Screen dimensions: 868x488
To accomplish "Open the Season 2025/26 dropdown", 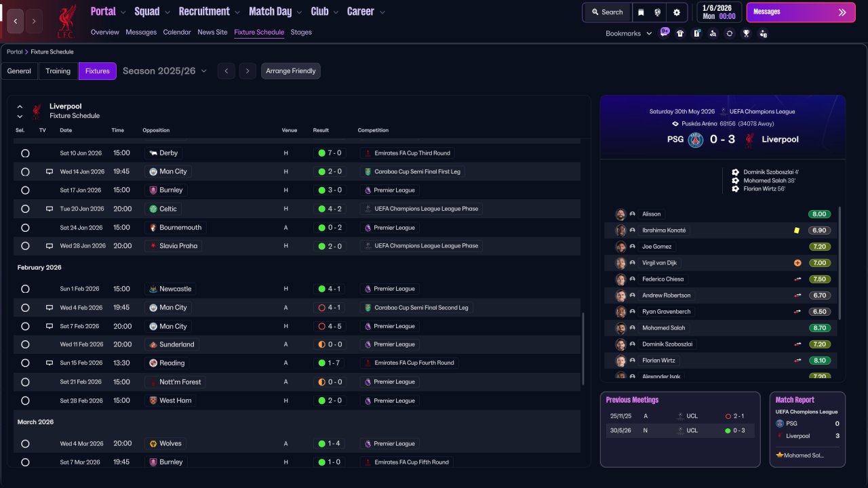I will pos(165,71).
